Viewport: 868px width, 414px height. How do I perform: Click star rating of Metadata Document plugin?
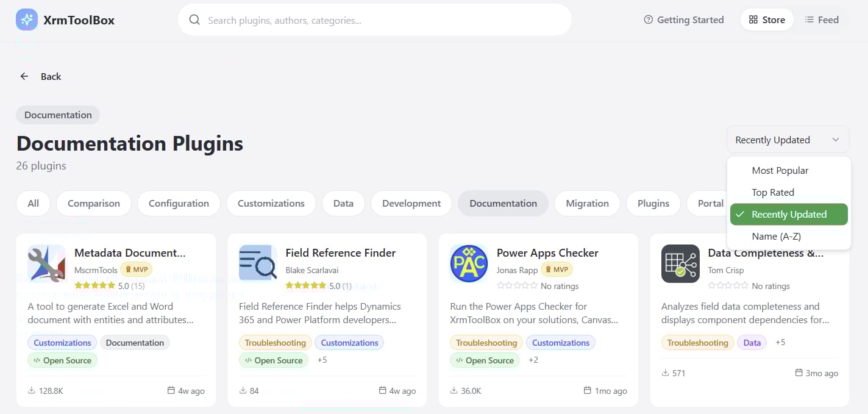tap(94, 285)
